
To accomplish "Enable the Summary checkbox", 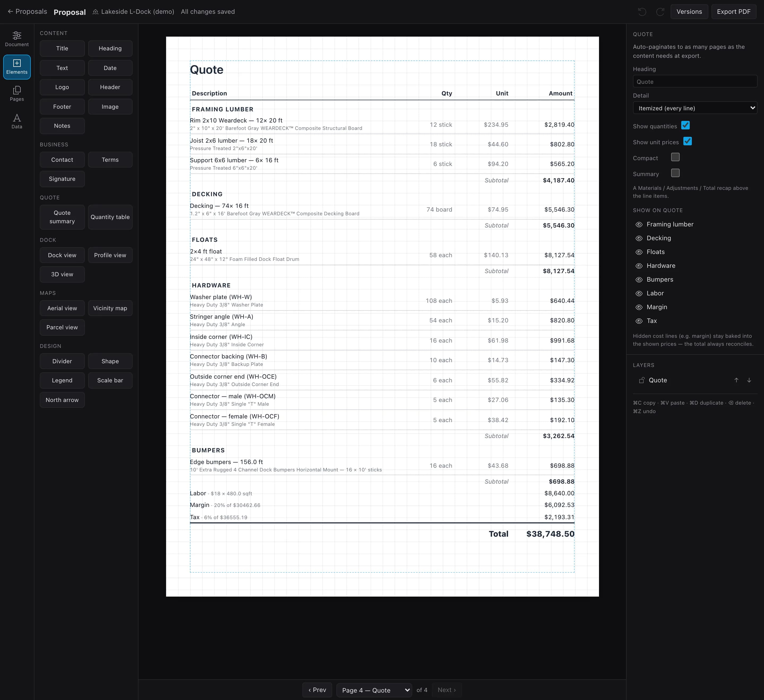I will (675, 173).
